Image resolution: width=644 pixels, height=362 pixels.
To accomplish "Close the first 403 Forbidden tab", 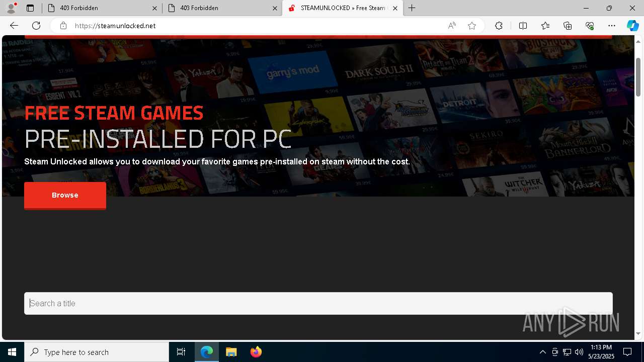I will (x=154, y=8).
